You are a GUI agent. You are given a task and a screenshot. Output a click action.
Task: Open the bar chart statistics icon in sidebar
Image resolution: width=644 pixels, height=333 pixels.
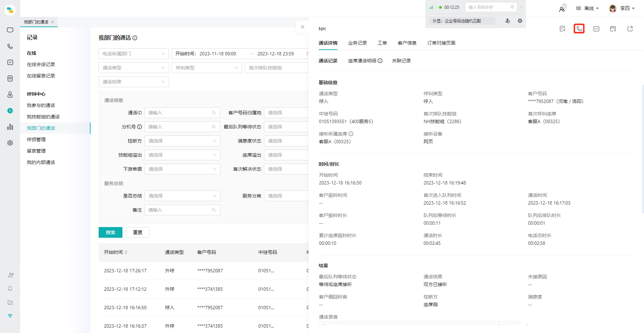click(x=10, y=127)
